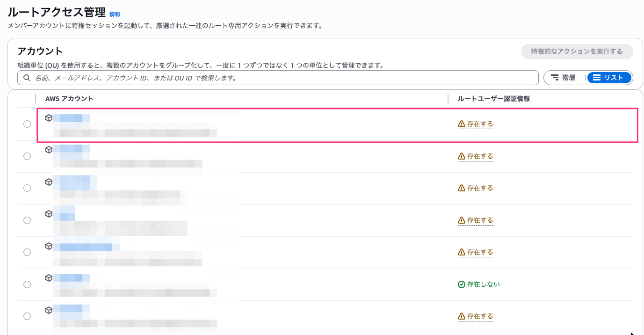
Task: Click 特権的なアクションを実行する button
Action: tap(577, 51)
